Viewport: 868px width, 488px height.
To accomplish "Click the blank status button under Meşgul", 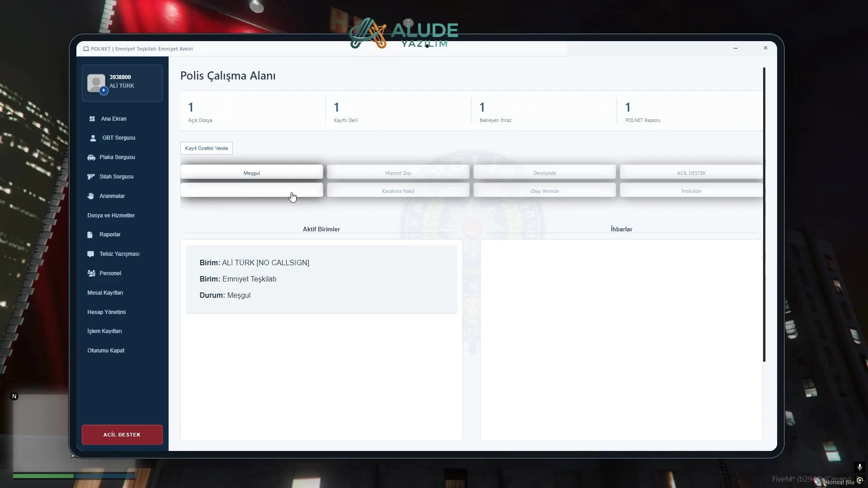I will click(x=252, y=190).
